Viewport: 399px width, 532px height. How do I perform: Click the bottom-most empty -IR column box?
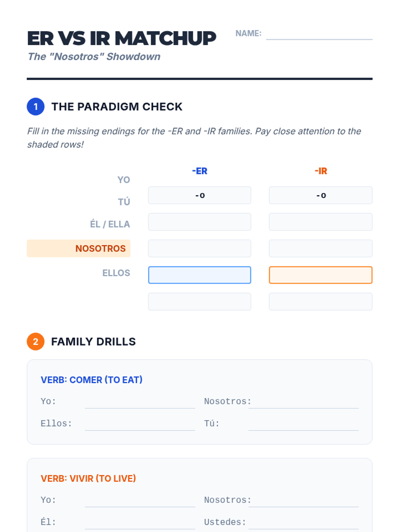point(321,302)
